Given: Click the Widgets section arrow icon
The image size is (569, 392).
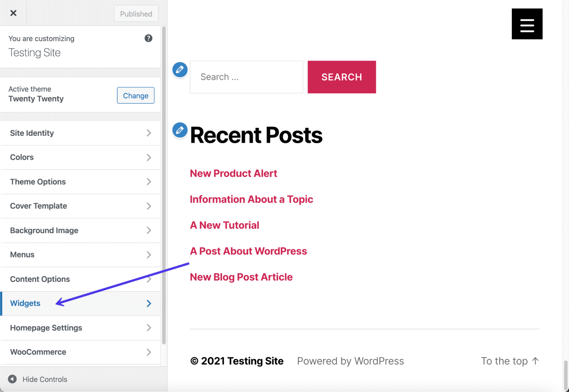Looking at the screenshot, I should (148, 303).
